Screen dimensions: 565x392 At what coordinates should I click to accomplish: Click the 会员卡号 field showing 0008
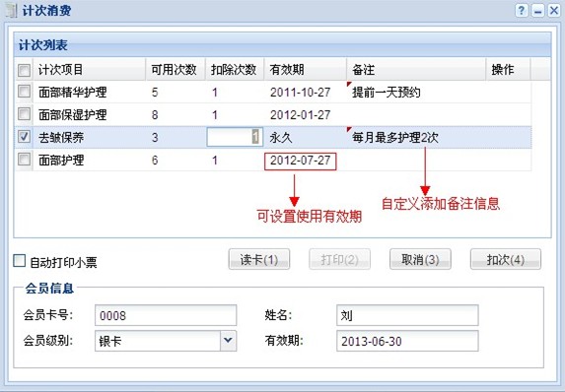pos(166,315)
